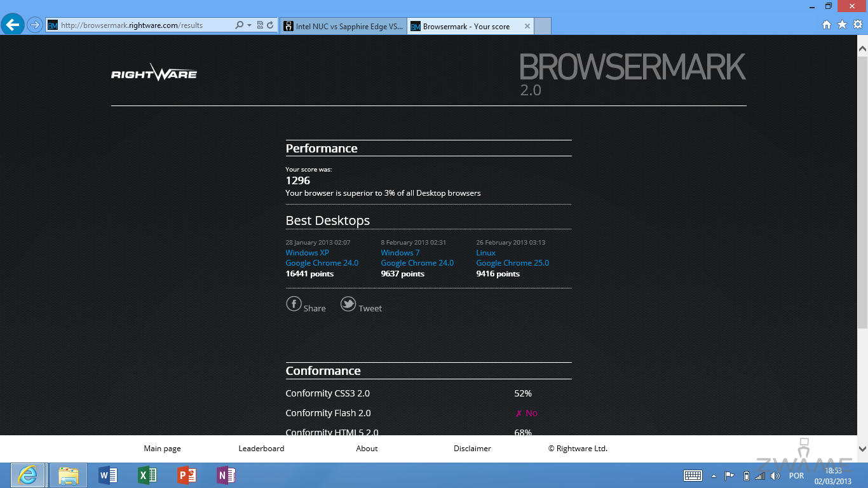Viewport: 868px width, 488px height.
Task: Click the Rightware logo
Action: point(154,72)
